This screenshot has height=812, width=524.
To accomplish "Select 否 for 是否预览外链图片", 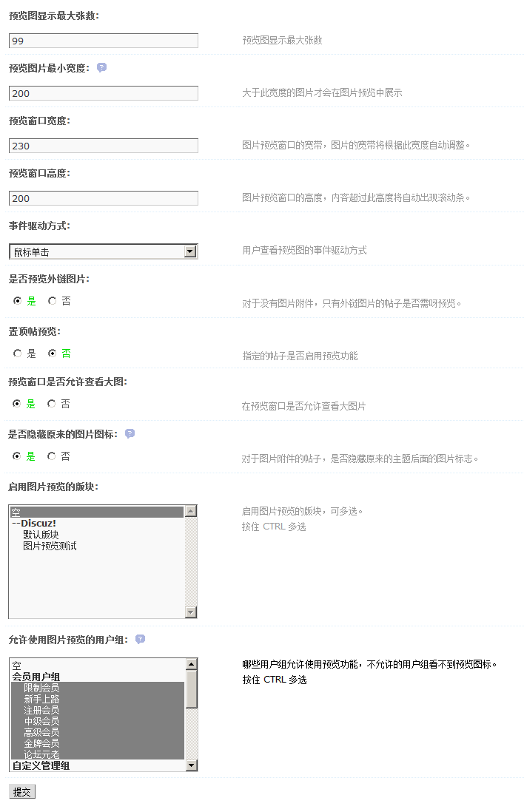I will pyautogui.click(x=52, y=300).
